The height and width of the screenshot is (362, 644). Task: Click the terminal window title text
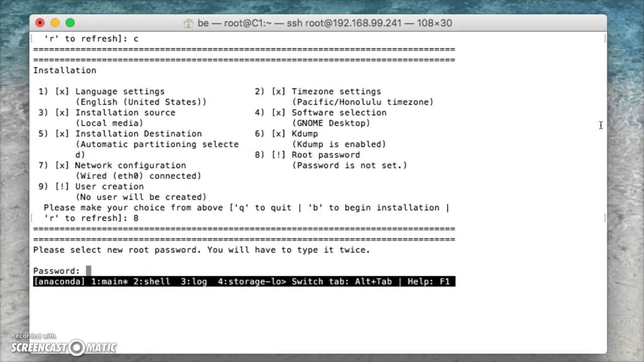click(325, 23)
